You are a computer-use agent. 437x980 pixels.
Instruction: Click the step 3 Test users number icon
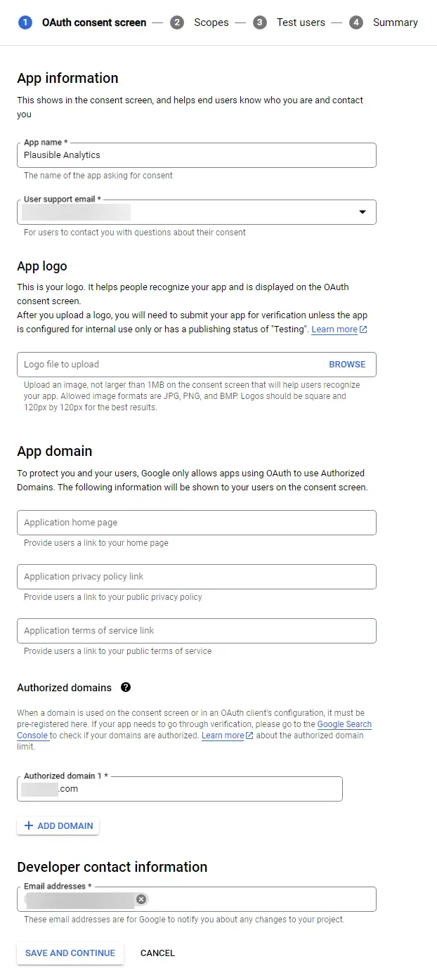260,22
